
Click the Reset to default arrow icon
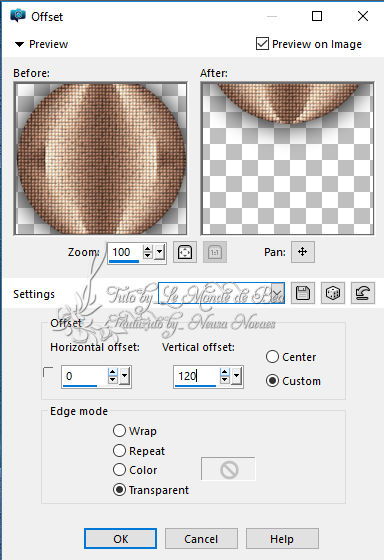click(x=363, y=293)
